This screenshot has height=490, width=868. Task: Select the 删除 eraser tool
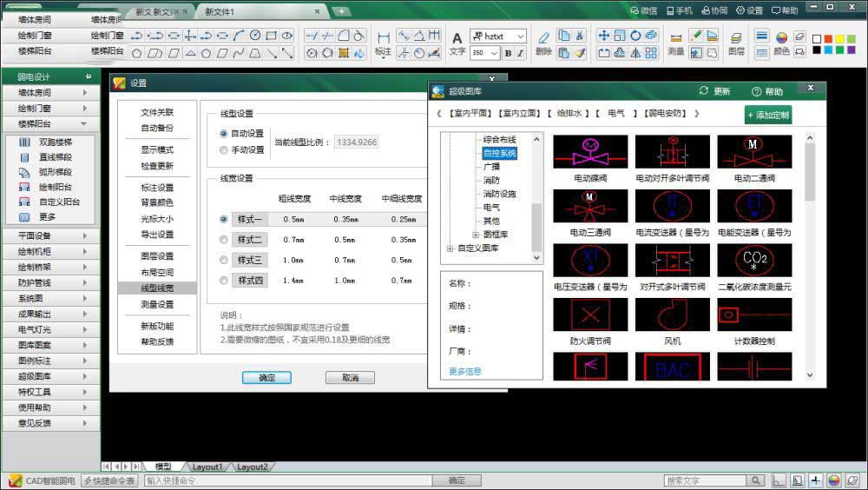point(543,37)
